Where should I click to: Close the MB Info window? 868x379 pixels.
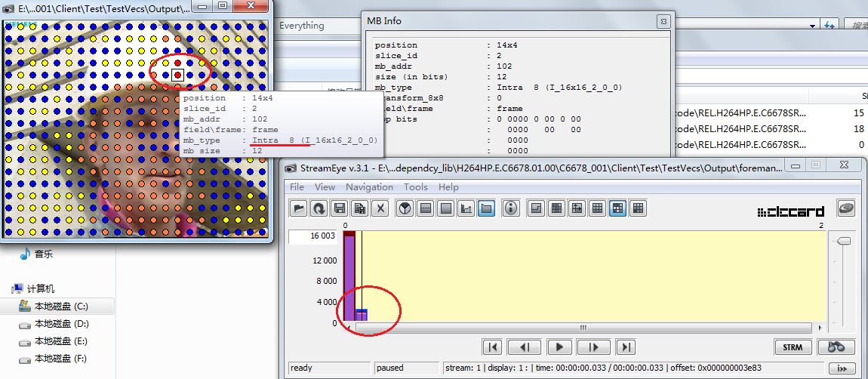click(x=663, y=22)
